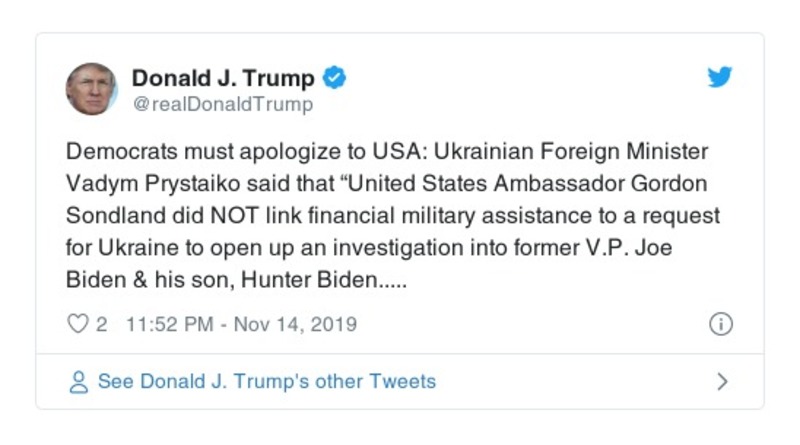Click the blue verified badge

pos(335,78)
